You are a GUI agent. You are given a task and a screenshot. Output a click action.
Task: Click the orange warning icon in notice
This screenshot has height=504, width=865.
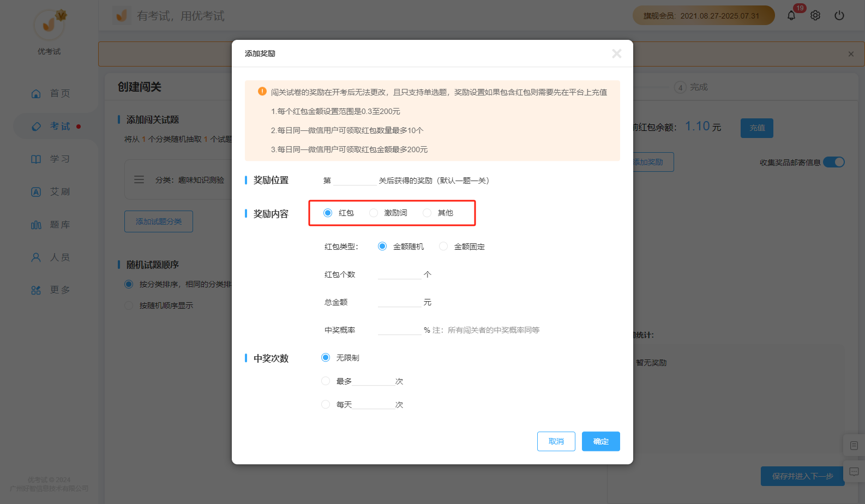[262, 92]
